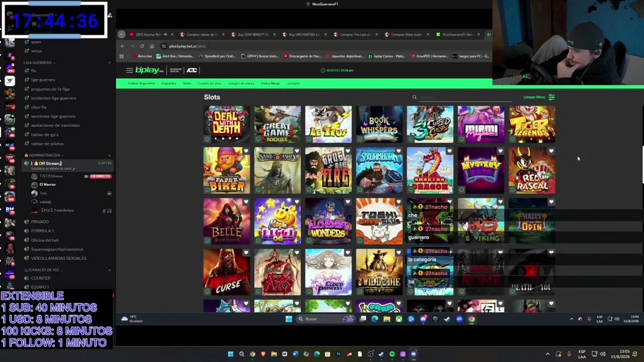Open Brave browser from the bottom taskbar

[x=263, y=354]
